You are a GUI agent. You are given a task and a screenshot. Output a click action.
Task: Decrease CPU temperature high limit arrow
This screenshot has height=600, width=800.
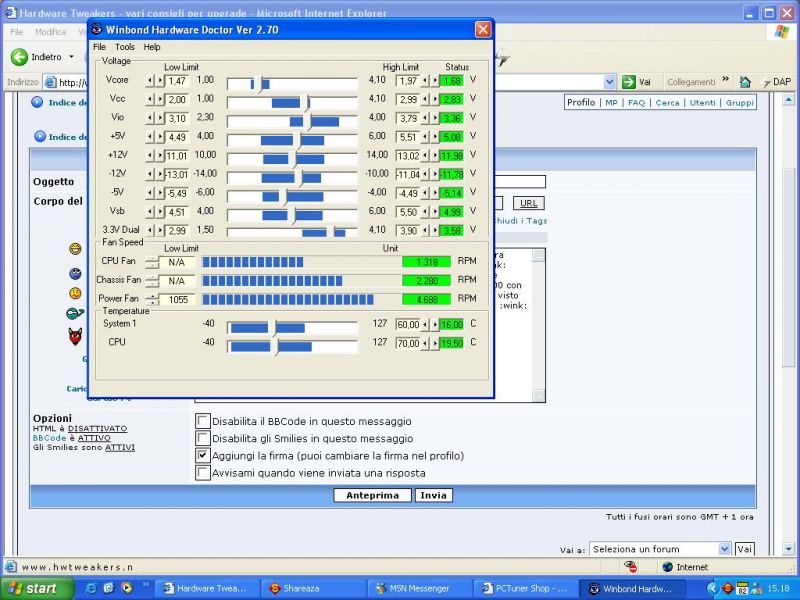click(425, 343)
